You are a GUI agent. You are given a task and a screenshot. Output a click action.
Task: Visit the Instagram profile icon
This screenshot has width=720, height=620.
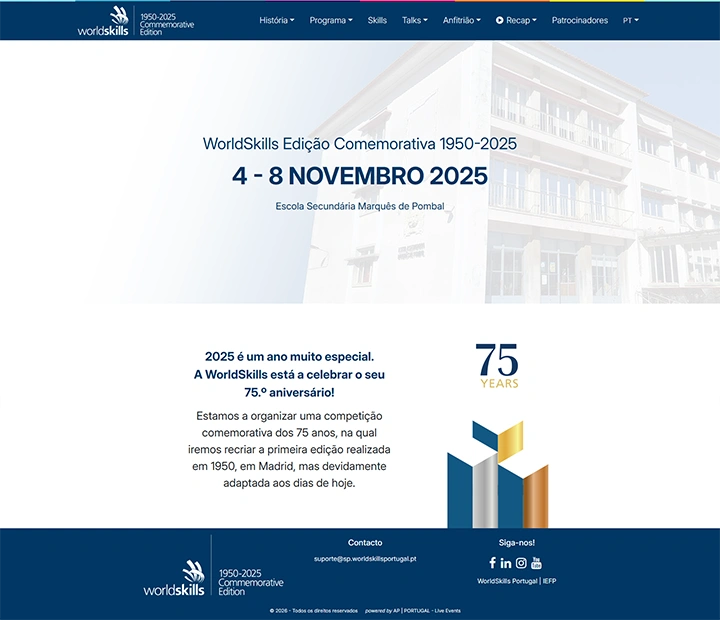pos(521,563)
